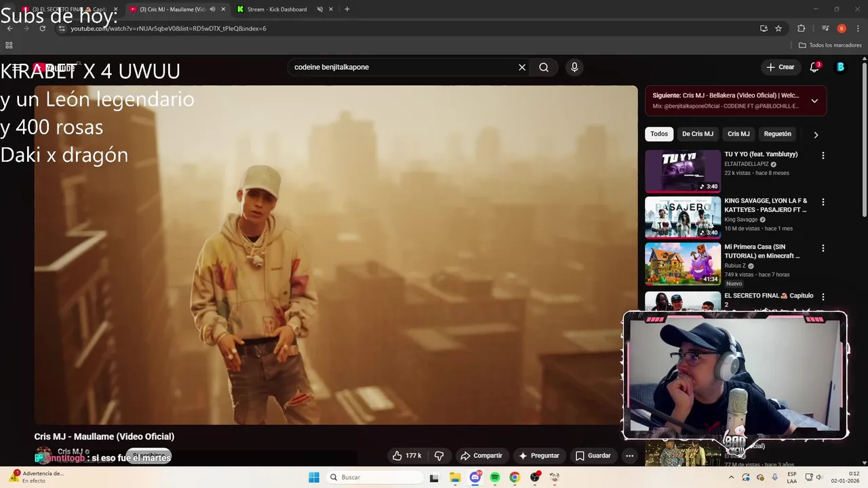
Task: Open a new browser tab
Action: click(347, 9)
